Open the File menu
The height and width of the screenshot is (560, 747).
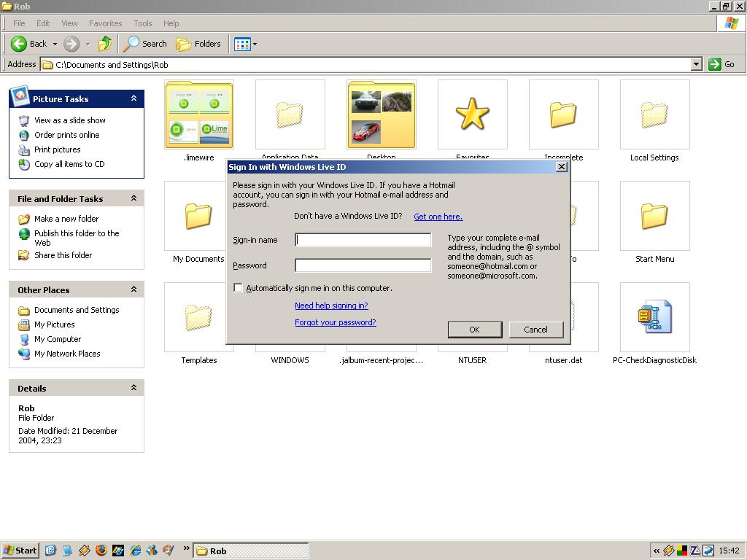pyautogui.click(x=19, y=23)
